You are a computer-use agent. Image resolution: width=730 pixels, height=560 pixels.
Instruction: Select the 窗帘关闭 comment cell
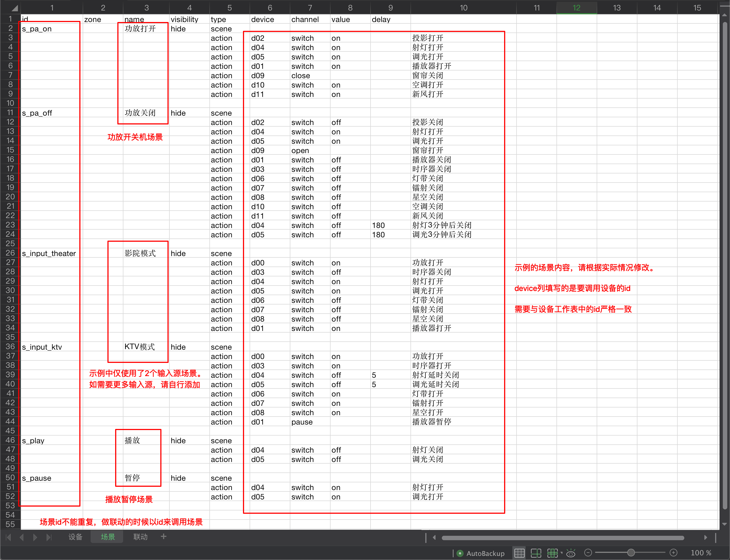(464, 76)
